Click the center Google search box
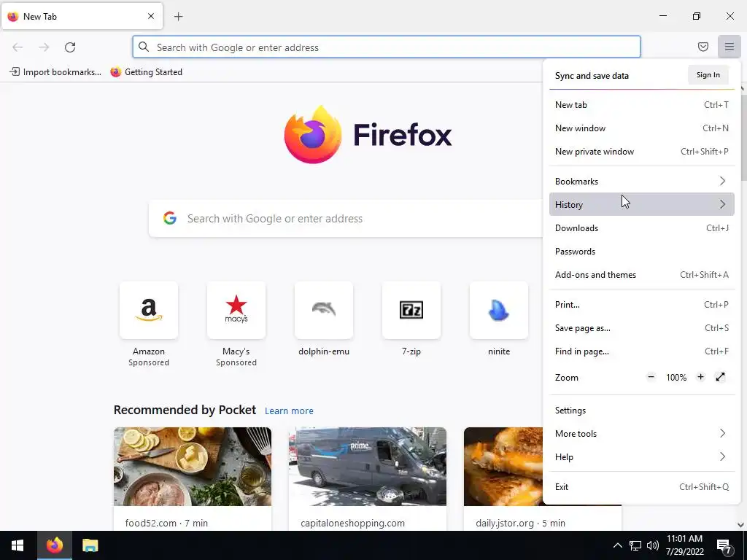The width and height of the screenshot is (747, 560). pos(347,219)
